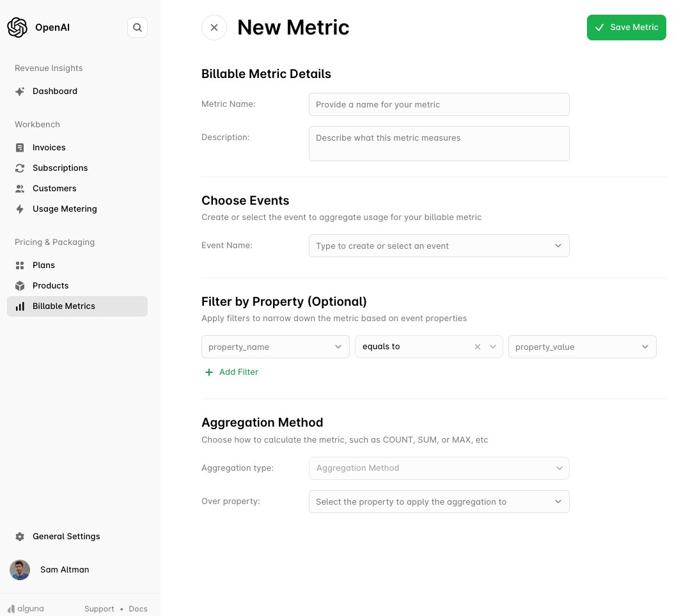Open the Aggregation Method dropdown
The height and width of the screenshot is (616, 688).
[439, 468]
